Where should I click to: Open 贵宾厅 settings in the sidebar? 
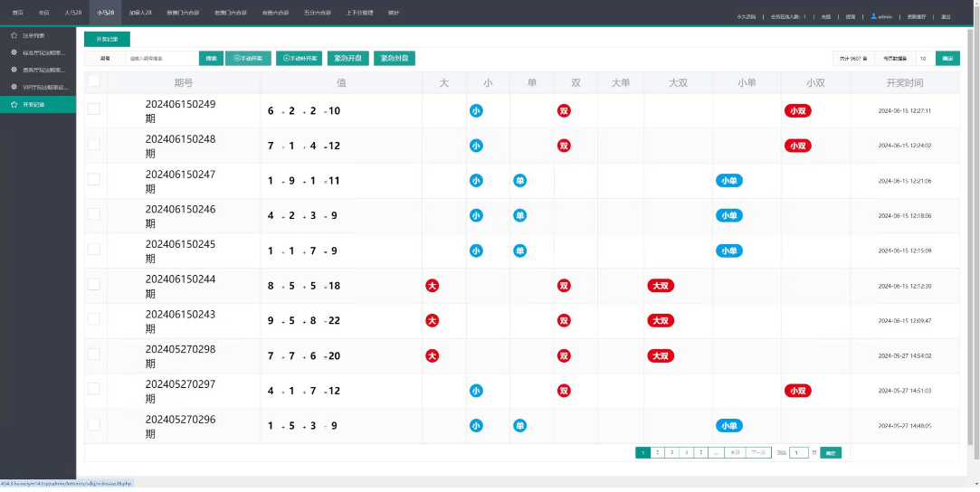(43, 70)
